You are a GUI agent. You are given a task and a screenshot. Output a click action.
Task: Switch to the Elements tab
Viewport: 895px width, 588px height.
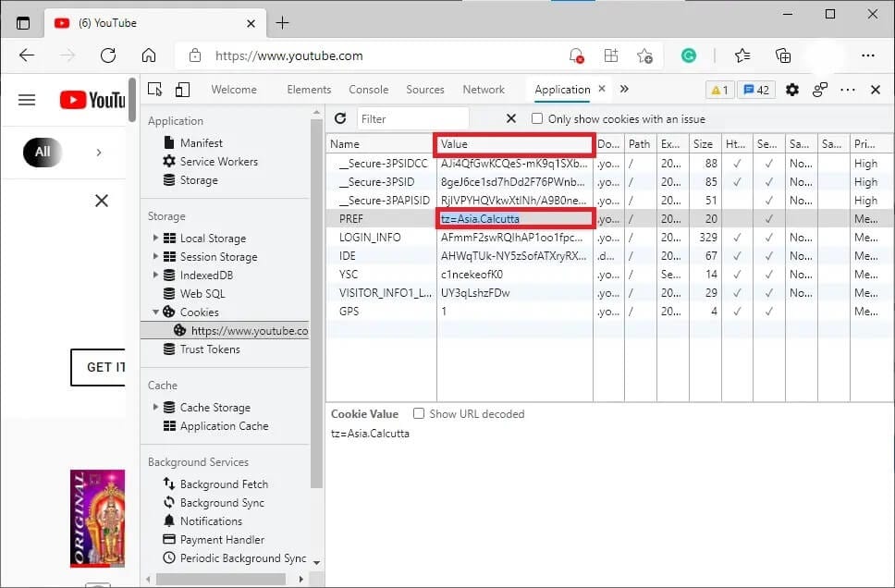309,90
